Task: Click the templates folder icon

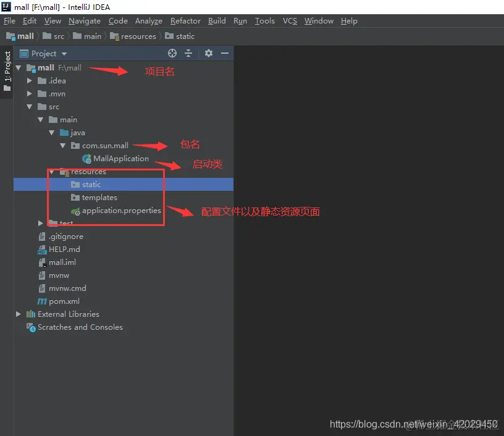Action: 75,197
